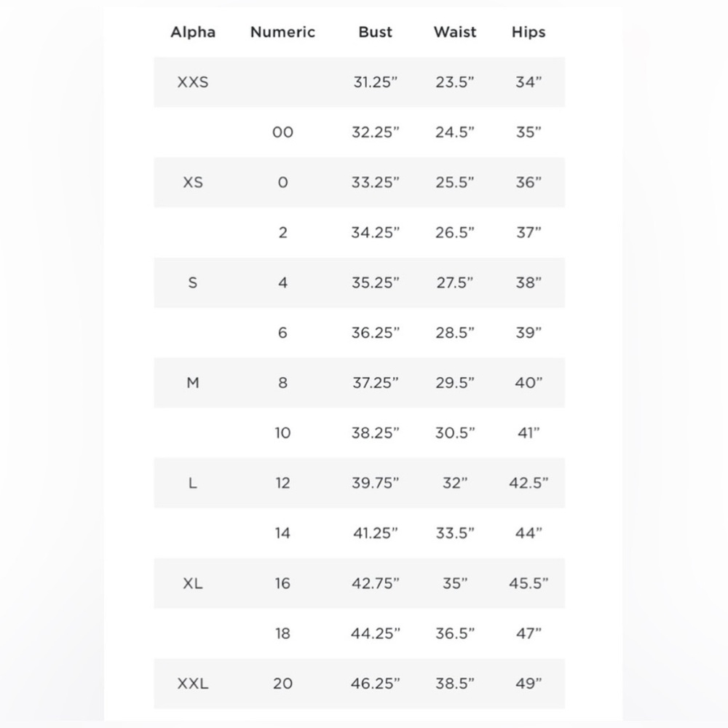This screenshot has height=728, width=728.
Task: Click the Alpha column header
Action: click(193, 32)
